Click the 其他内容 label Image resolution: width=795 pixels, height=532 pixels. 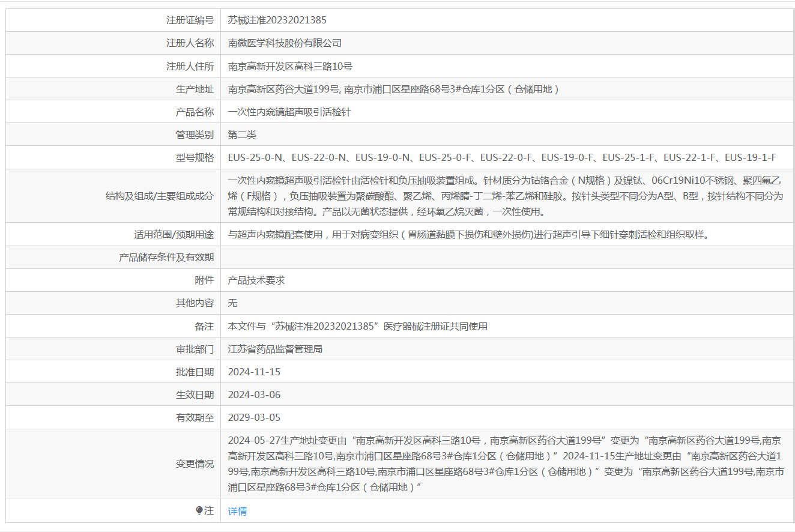coord(195,303)
